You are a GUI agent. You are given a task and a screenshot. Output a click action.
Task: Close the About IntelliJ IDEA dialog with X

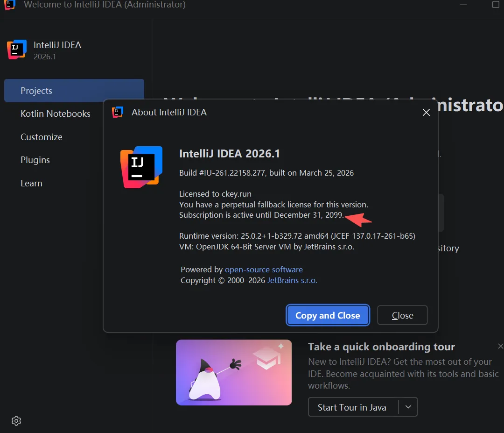pyautogui.click(x=426, y=112)
